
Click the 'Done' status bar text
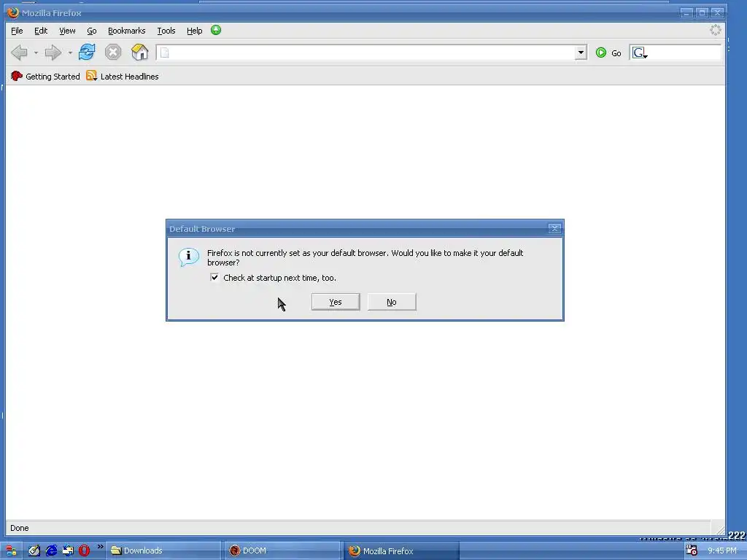[20, 528]
